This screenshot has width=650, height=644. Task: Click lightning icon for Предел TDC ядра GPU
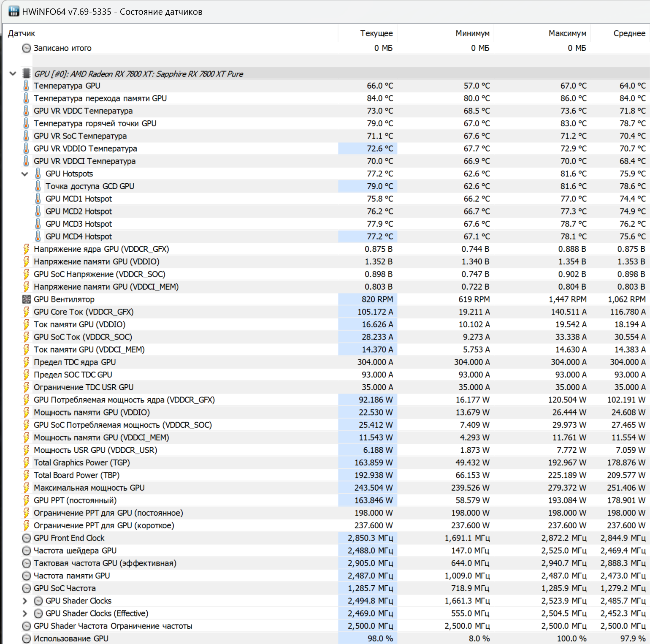tap(26, 362)
